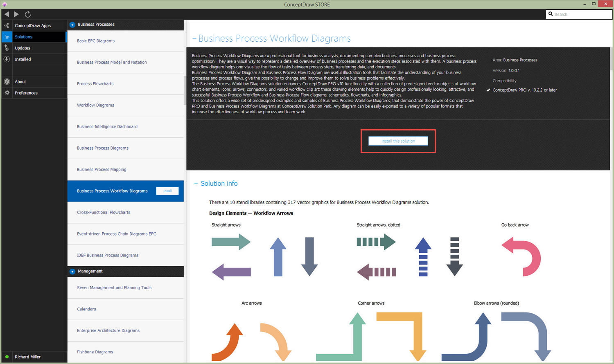This screenshot has width=614, height=364.
Task: Open the Installed section
Action: click(x=23, y=59)
